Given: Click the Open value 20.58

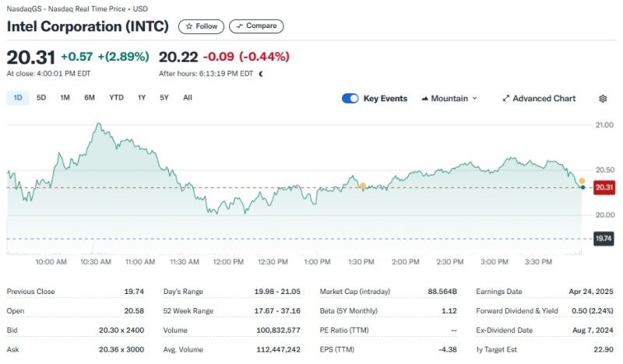Looking at the screenshot, I should coord(134,311).
